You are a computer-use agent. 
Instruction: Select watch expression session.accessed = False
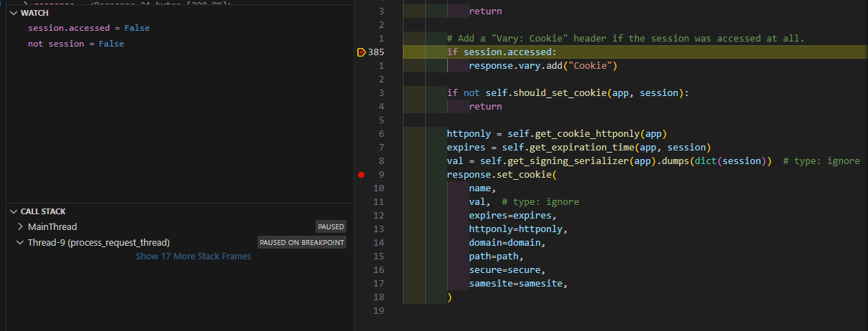89,28
